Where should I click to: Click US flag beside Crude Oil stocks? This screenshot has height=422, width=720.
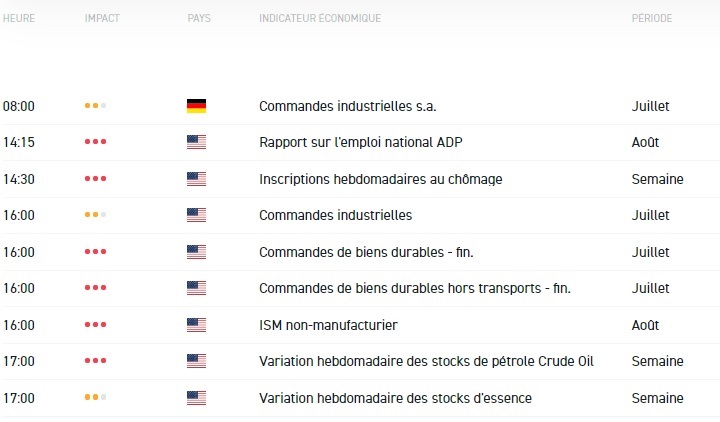tap(196, 361)
